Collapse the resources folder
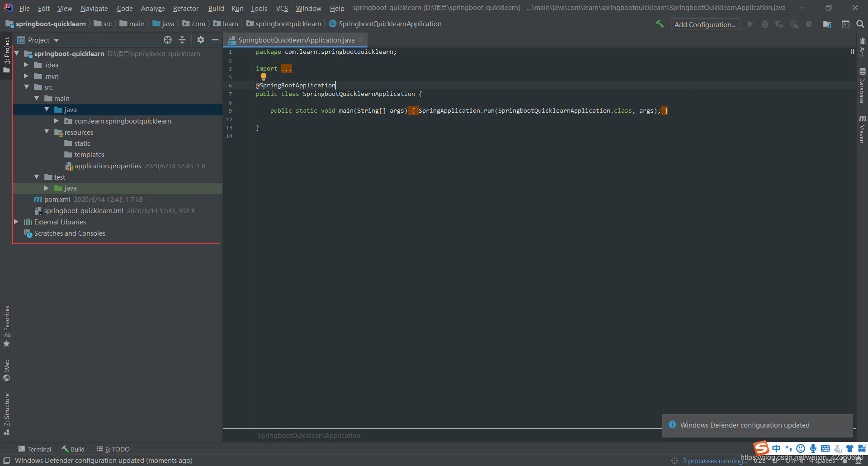This screenshot has height=466, width=868. (x=47, y=132)
